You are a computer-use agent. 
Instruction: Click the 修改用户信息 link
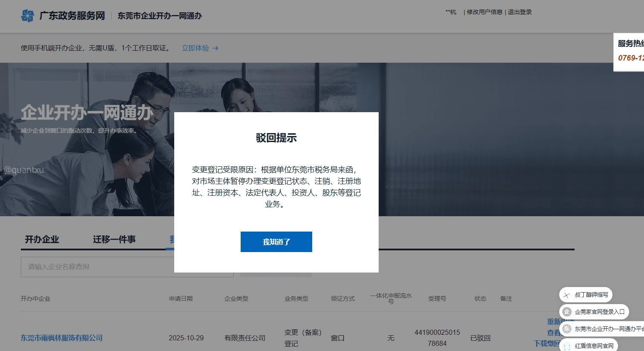484,12
